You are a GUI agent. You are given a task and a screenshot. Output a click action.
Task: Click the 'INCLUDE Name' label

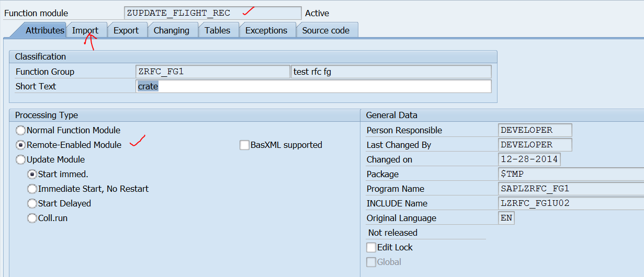coord(397,203)
